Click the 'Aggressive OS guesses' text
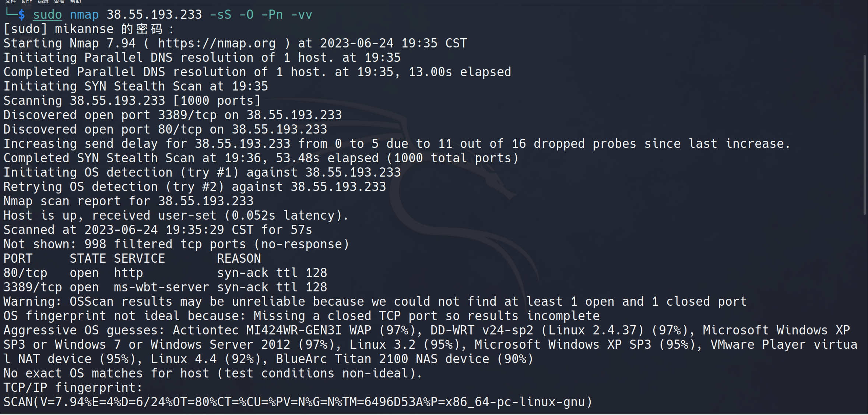Image resolution: width=868 pixels, height=415 pixels. [x=84, y=330]
